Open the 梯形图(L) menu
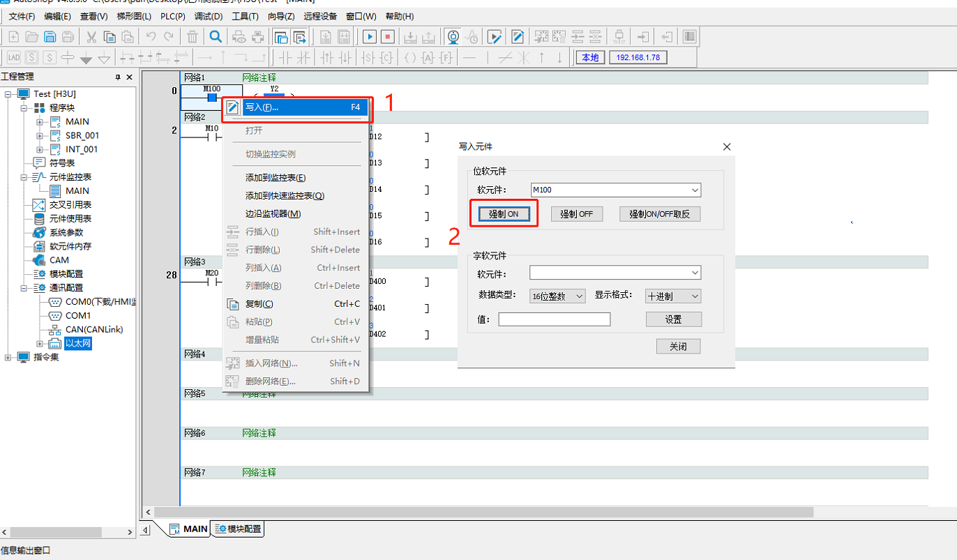957x560 pixels. [x=135, y=16]
